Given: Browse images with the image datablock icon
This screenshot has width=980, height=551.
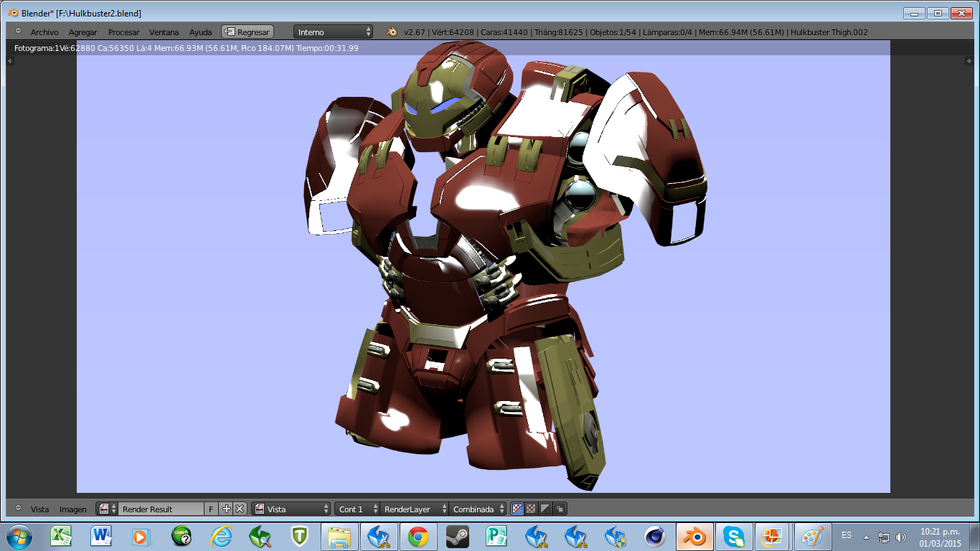Looking at the screenshot, I should pos(107,509).
